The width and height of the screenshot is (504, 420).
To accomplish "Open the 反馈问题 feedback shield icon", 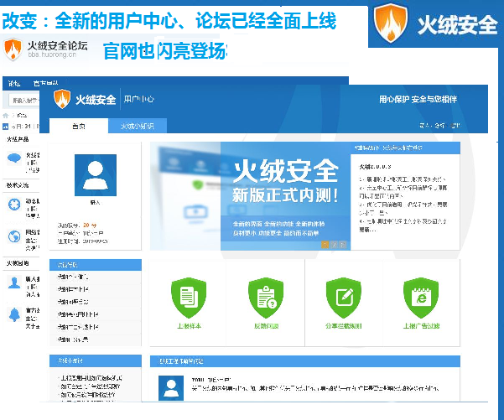I will (x=266, y=298).
